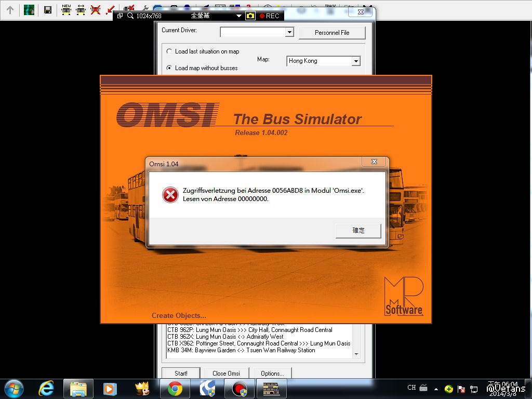Open the Personnel File
Image resolution: width=532 pixels, height=399 pixels.
(332, 33)
